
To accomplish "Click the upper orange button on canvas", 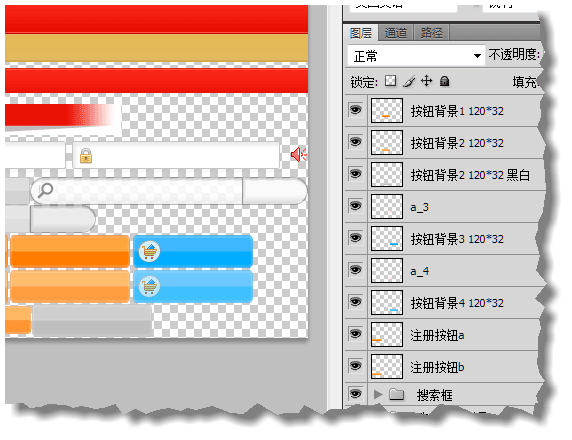I will click(70, 251).
